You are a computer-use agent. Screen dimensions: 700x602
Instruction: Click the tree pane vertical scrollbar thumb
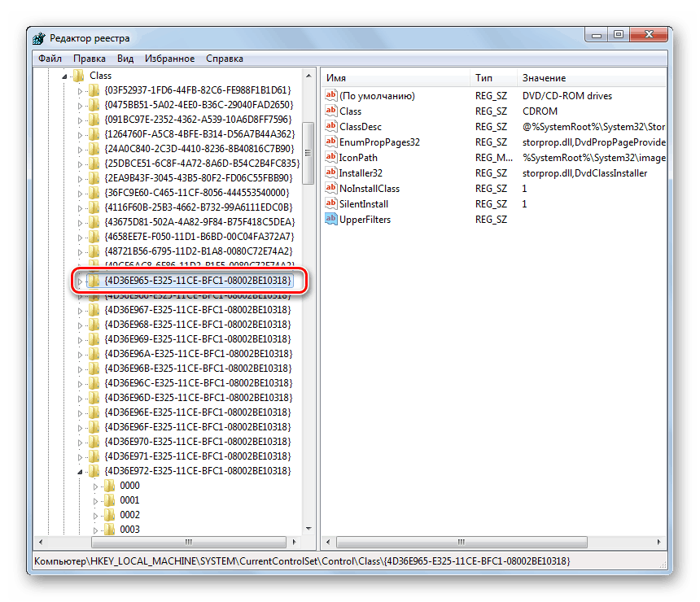point(308,153)
